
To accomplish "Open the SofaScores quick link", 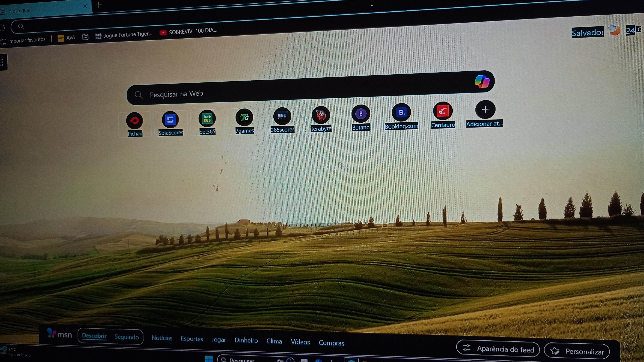I will (x=170, y=123).
